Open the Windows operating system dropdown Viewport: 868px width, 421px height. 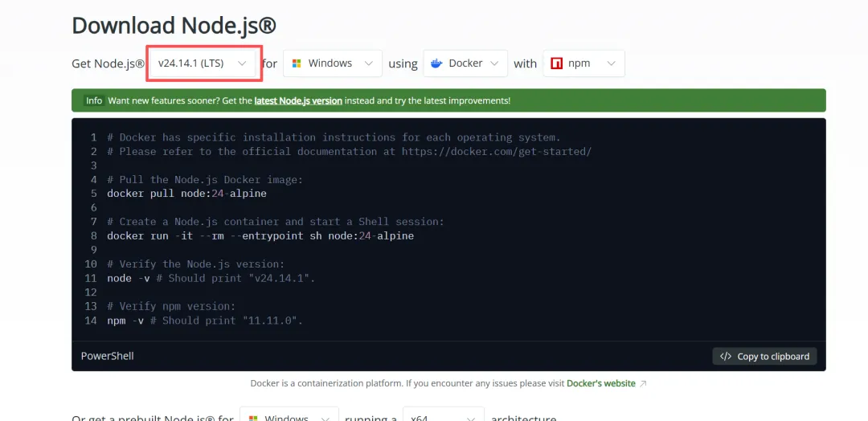tap(332, 63)
